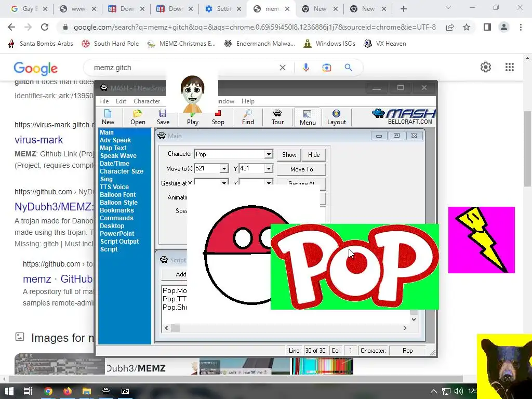The height and width of the screenshot is (399, 532).
Task: Click the New script icon in MASH toolbar
Action: click(x=108, y=117)
